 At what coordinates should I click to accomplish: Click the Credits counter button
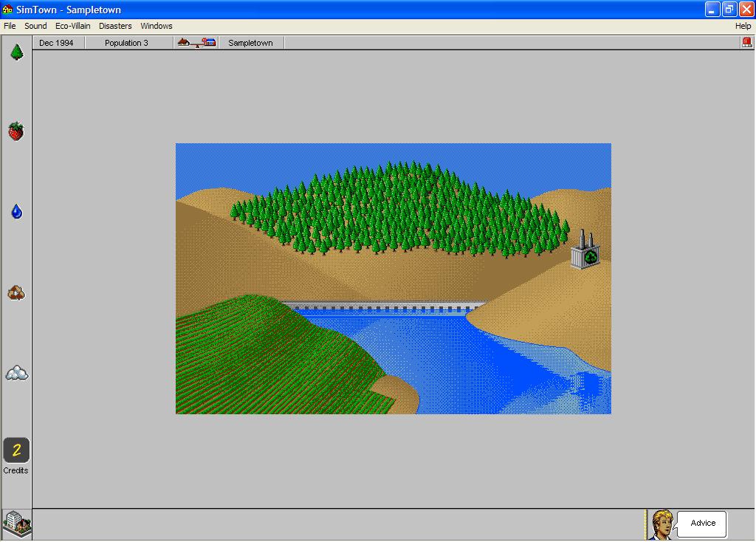(x=16, y=450)
